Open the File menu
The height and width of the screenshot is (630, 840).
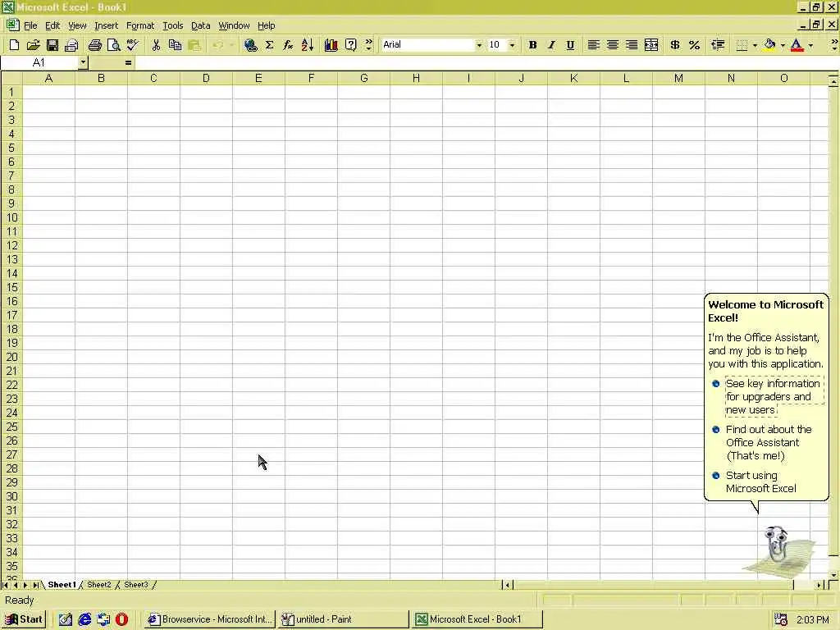click(x=30, y=25)
